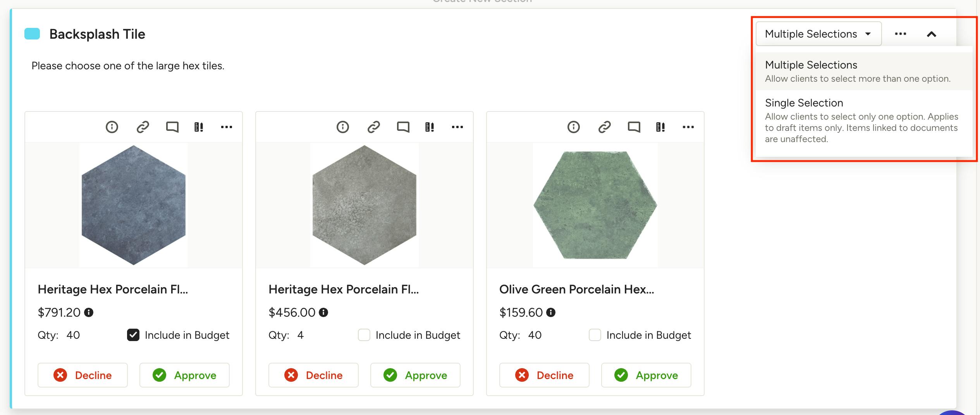
Task: Choose the Multiple Selections option in the list
Action: pos(864,71)
